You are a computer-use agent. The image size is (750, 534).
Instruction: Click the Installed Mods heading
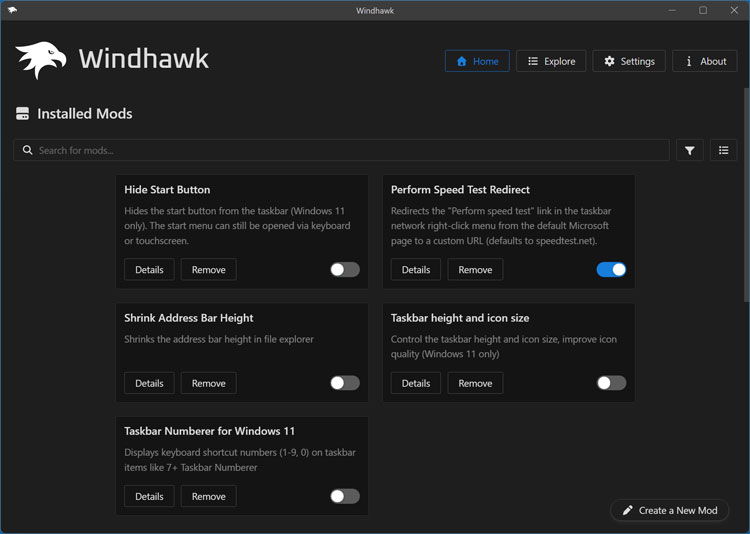coord(85,114)
